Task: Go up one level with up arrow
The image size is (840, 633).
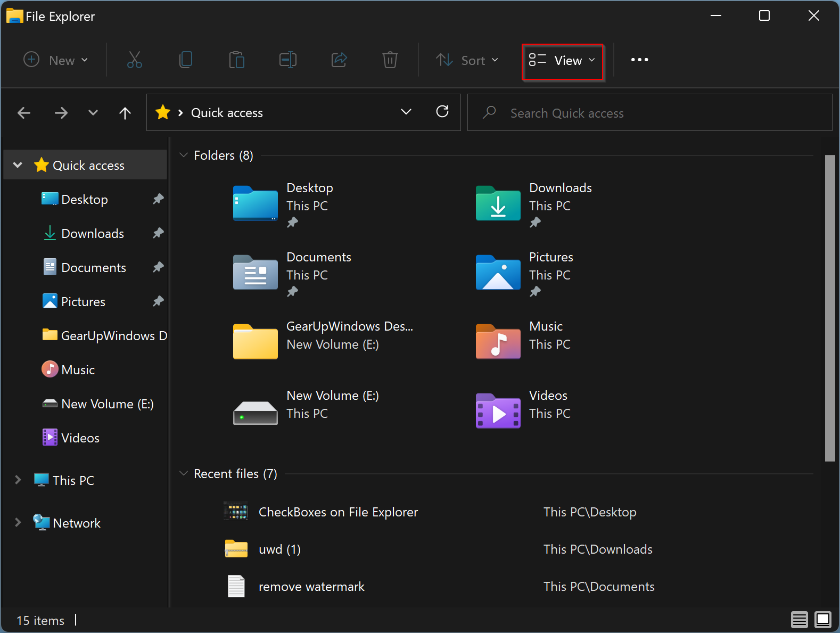Action: 125,112
